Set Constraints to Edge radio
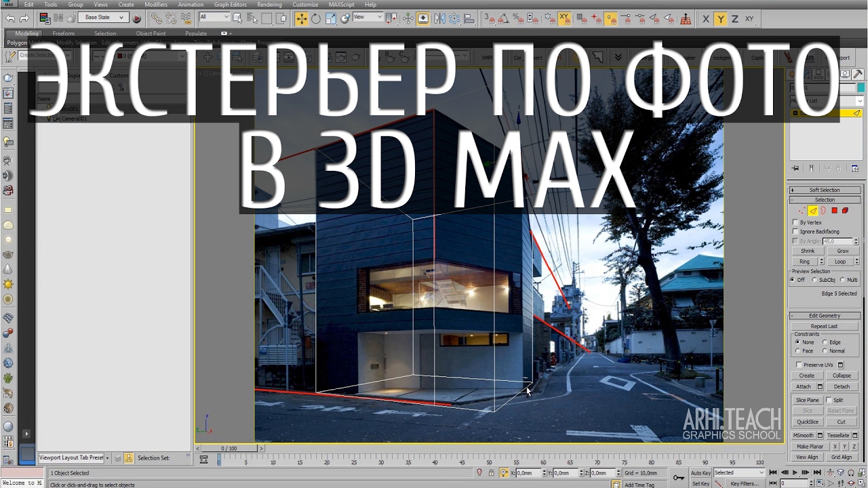Screen dimensions: 868x488 824,342
